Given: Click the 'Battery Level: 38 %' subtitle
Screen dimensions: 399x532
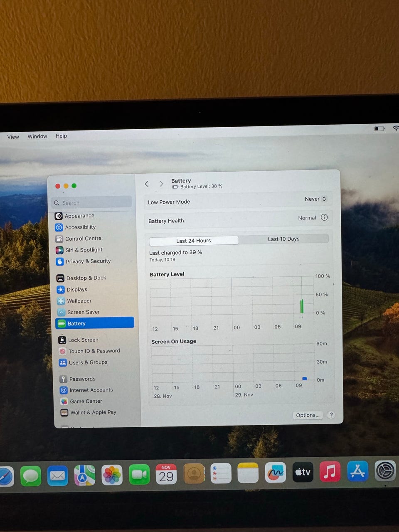Looking at the screenshot, I should 201,187.
